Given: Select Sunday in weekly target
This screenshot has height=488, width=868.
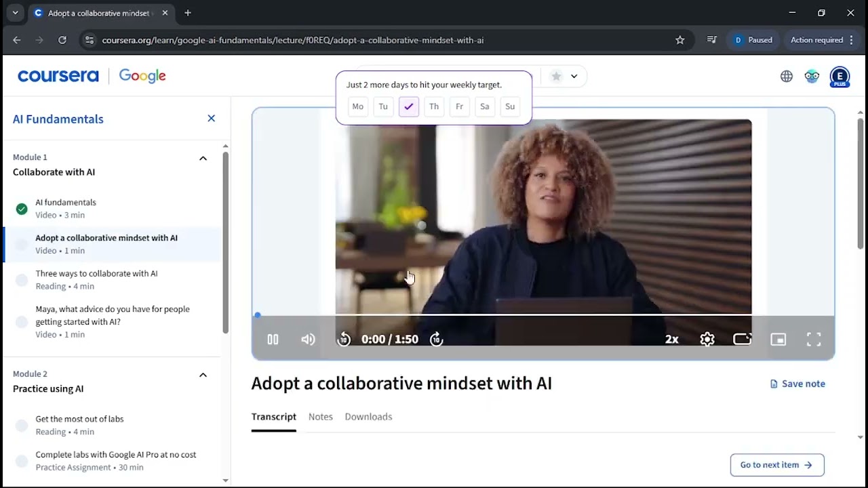Looking at the screenshot, I should (510, 106).
